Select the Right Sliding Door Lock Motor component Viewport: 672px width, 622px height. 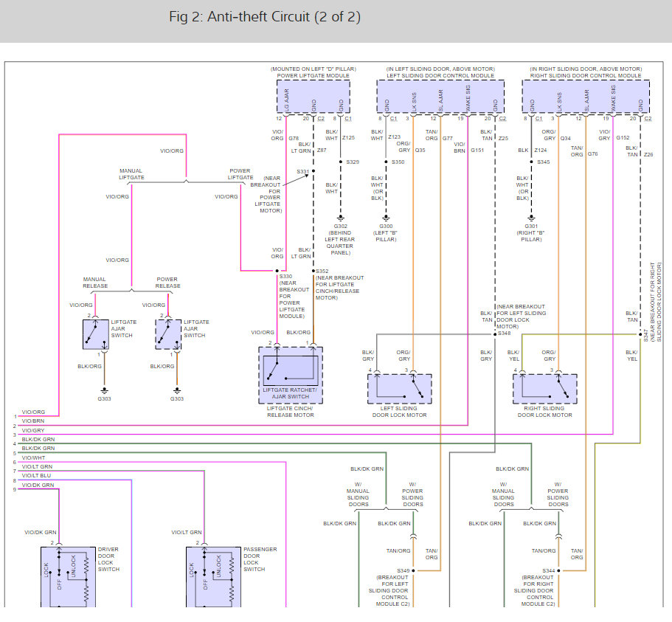pyautogui.click(x=544, y=389)
